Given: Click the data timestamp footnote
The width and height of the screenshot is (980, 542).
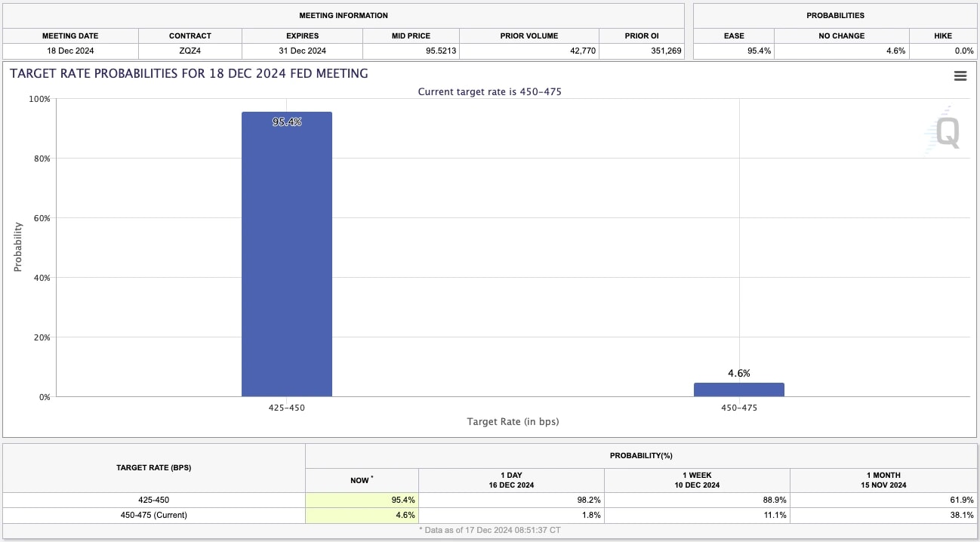Looking at the screenshot, I should click(490, 530).
